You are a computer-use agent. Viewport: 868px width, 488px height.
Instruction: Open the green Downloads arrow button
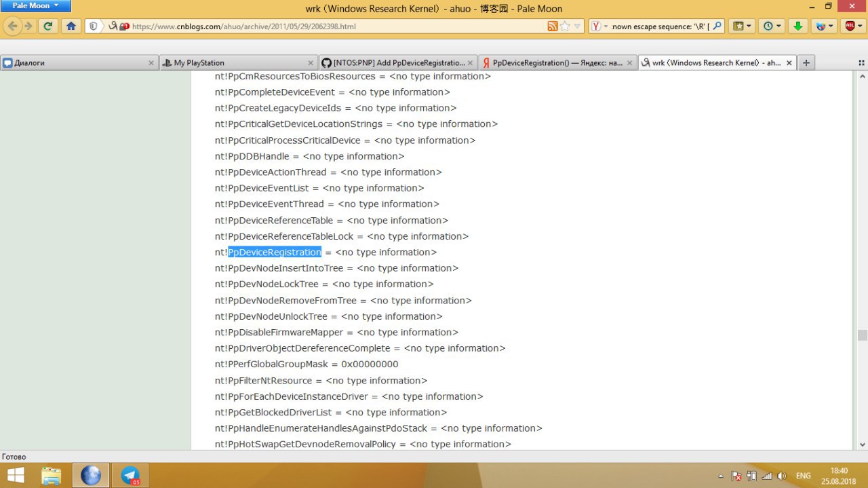[x=799, y=26]
